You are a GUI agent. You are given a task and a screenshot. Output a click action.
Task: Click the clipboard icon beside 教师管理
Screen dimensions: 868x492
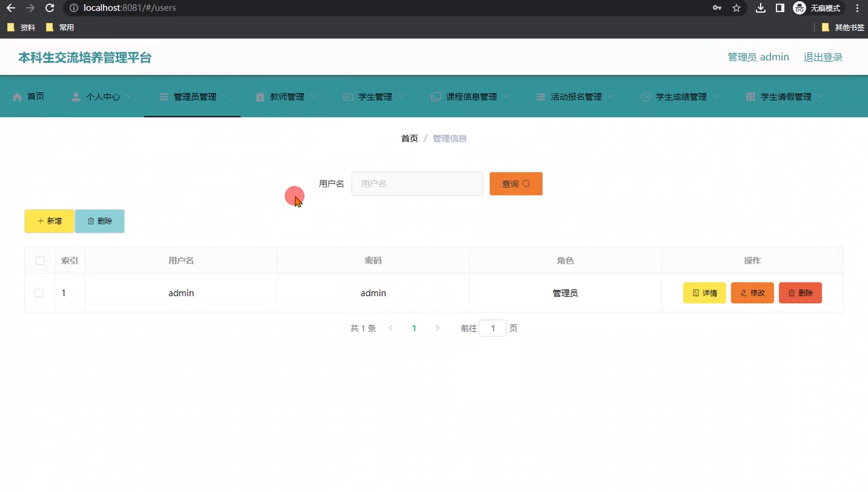tap(260, 96)
